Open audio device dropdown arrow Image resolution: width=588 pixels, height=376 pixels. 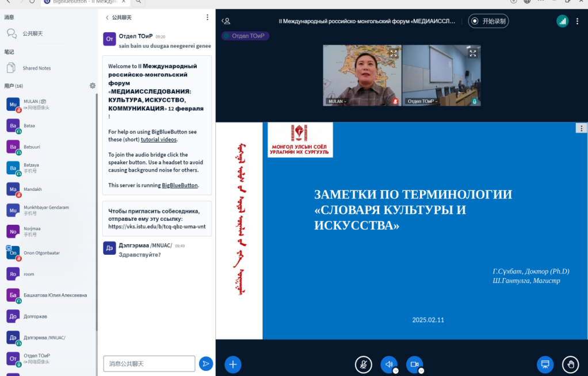[396, 371]
